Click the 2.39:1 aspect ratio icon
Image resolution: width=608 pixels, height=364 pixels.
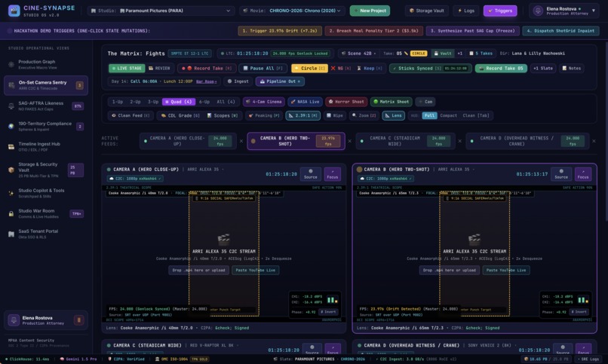pos(291,115)
